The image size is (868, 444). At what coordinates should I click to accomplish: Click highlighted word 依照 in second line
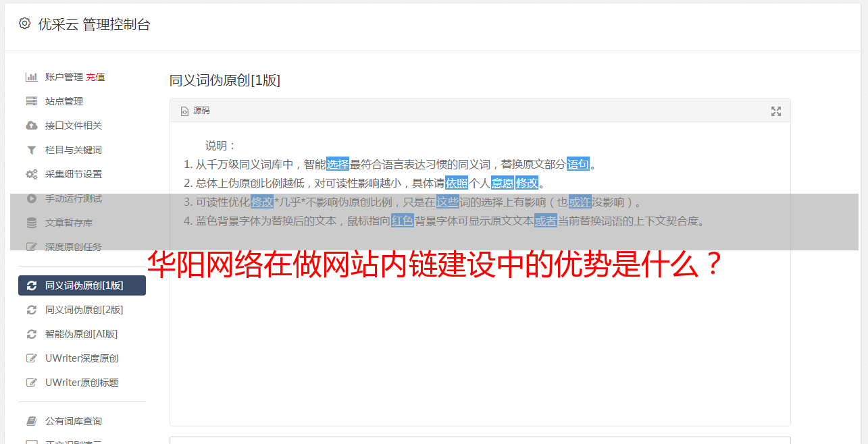pos(457,183)
